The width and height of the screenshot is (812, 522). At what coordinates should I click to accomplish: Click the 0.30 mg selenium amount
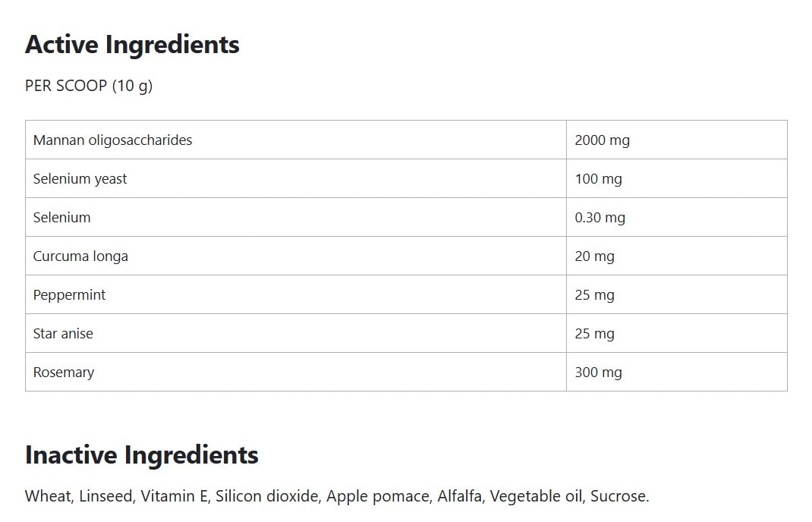(x=600, y=218)
